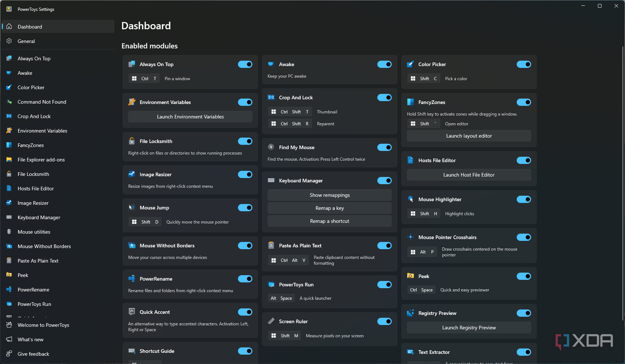Click the main window vertical scrollbar

click(x=623, y=183)
